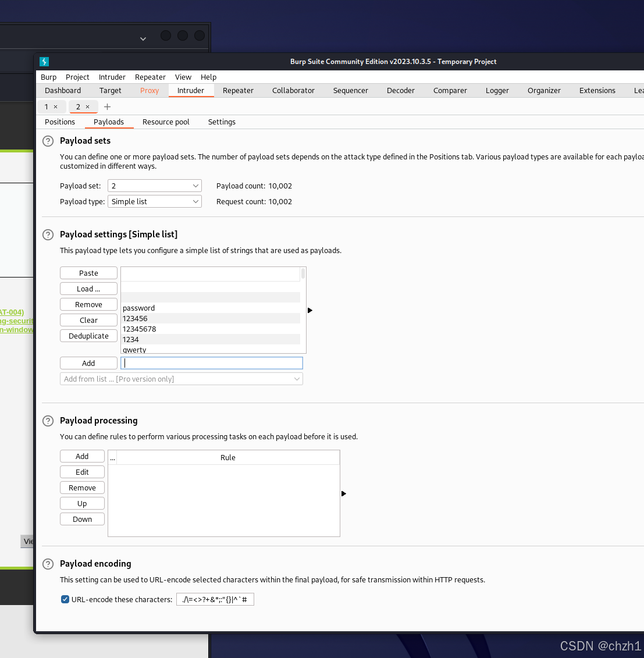The height and width of the screenshot is (658, 644).
Task: Switch to Proxy tab
Action: click(150, 91)
